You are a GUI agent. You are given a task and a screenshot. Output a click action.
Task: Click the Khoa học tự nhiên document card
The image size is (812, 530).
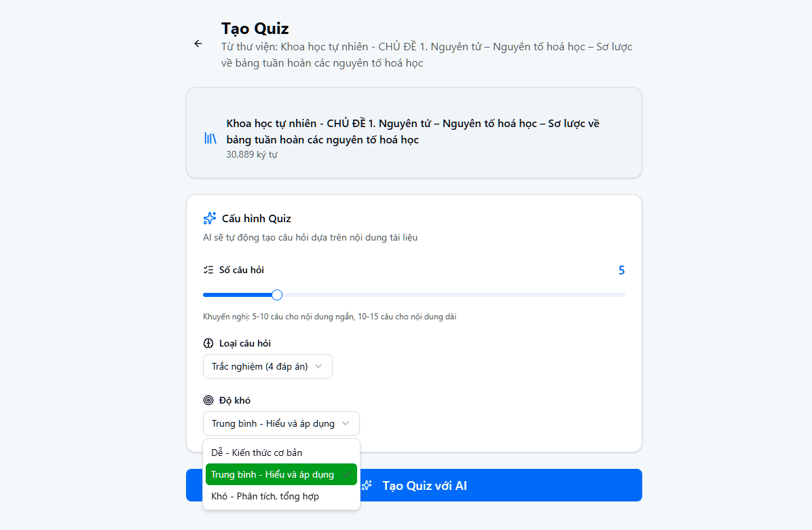(x=413, y=132)
